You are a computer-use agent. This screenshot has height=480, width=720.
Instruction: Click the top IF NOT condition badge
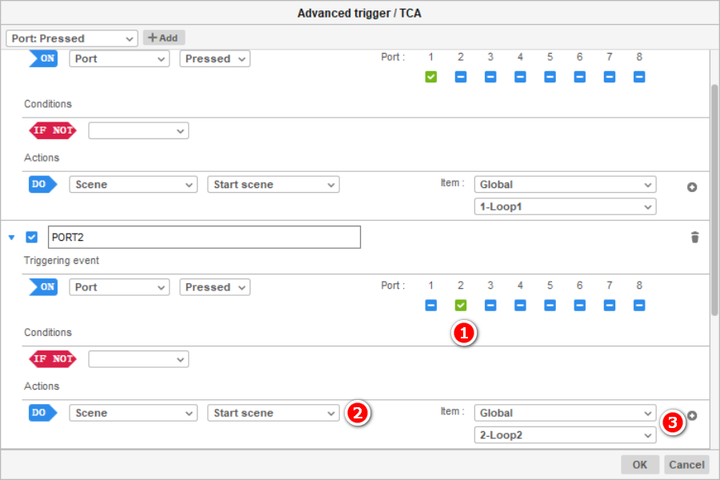(53, 130)
